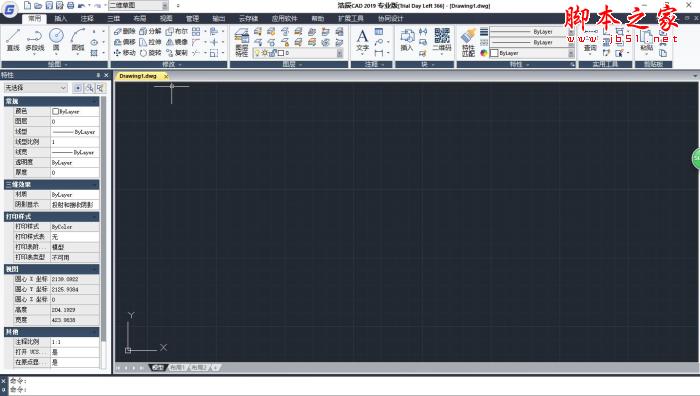Click the 插入 insert block tool
Screen dimensions: 700x396
(x=407, y=40)
